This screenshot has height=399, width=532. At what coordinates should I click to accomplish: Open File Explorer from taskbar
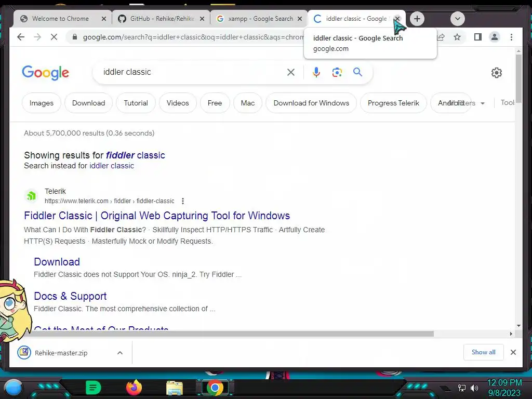click(175, 388)
